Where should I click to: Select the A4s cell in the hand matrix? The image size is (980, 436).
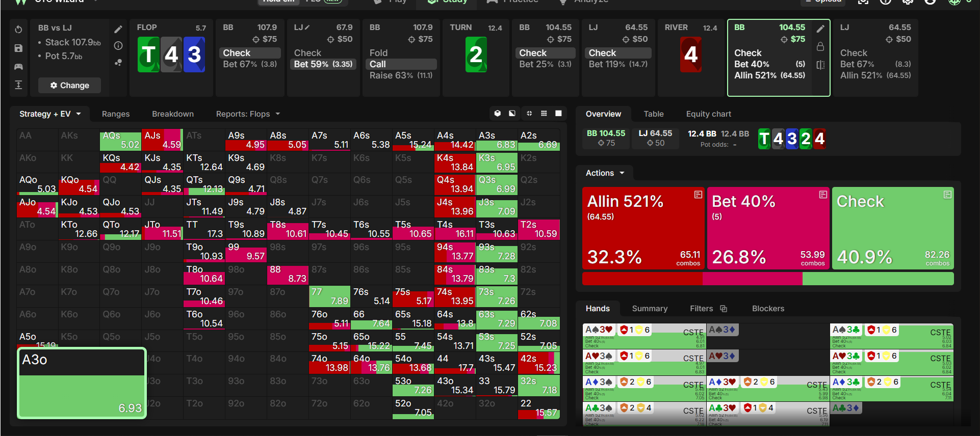(455, 140)
